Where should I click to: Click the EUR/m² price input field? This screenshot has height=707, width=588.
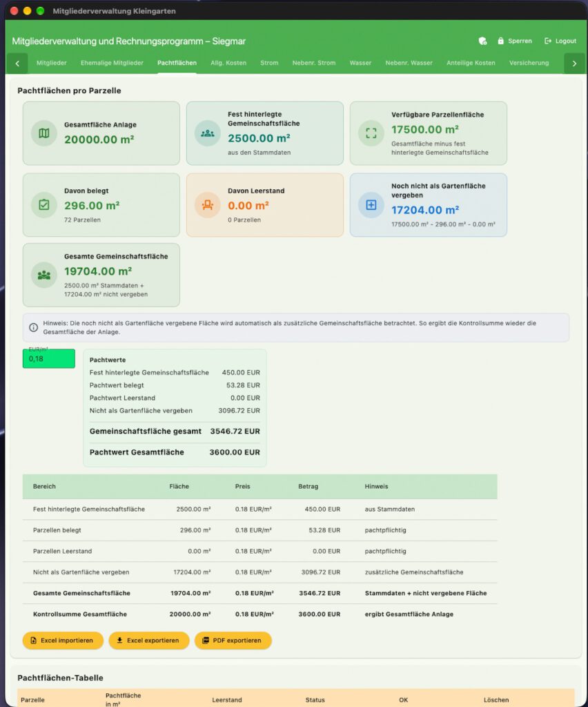[49, 358]
